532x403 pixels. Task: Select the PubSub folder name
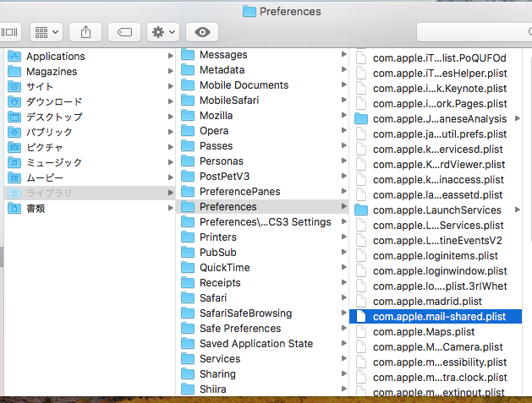218,253
